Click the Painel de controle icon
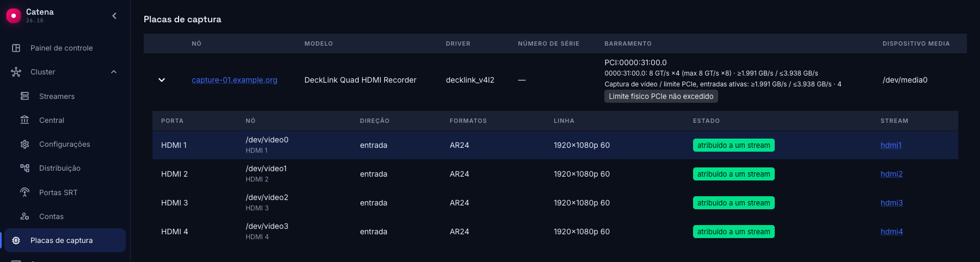Viewport: 980px width, 262px height. click(16, 48)
